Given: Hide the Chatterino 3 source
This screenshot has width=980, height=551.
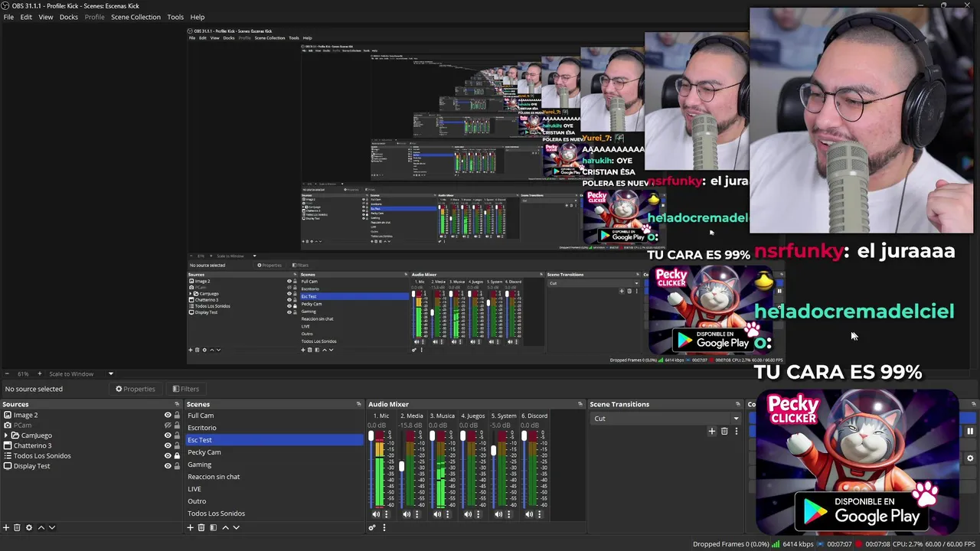Looking at the screenshot, I should coord(168,445).
